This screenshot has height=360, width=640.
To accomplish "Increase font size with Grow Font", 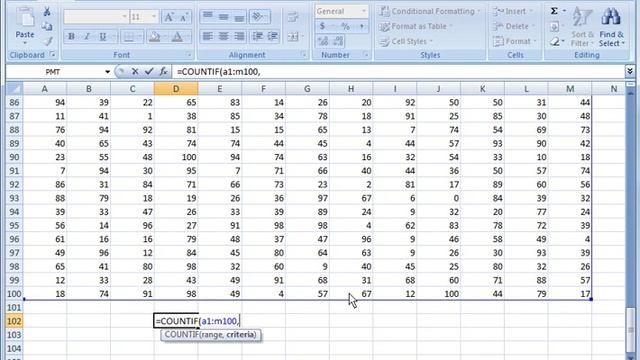I will [168, 17].
